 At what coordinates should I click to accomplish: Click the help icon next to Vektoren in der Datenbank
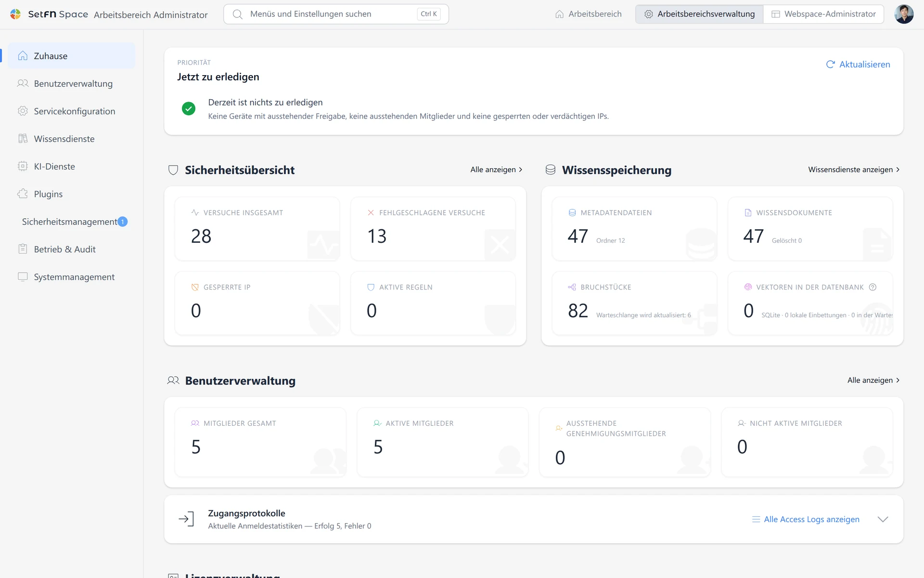pos(873,287)
